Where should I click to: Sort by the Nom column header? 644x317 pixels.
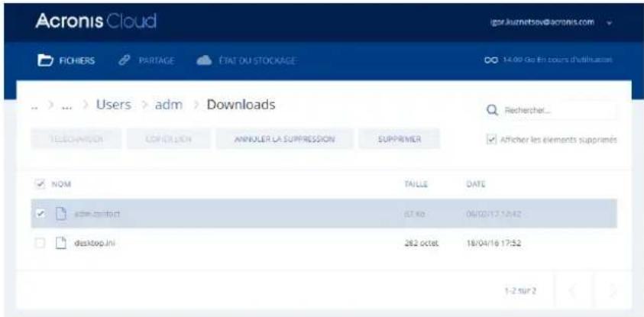[61, 184]
